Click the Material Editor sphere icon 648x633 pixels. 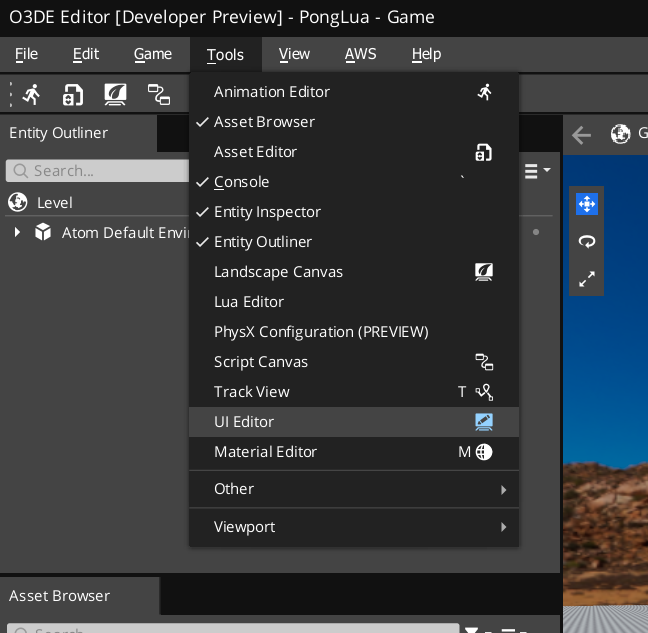(x=484, y=452)
